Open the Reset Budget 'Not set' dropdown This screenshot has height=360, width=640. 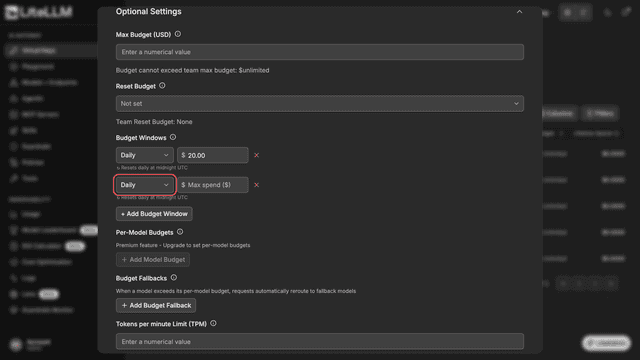320,104
